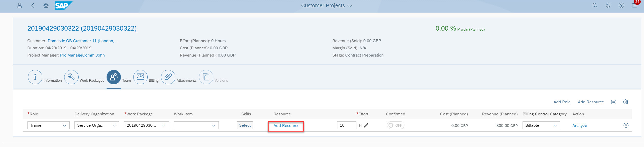Open the help question mark icon
The height and width of the screenshot is (147, 644).
click(x=621, y=5)
